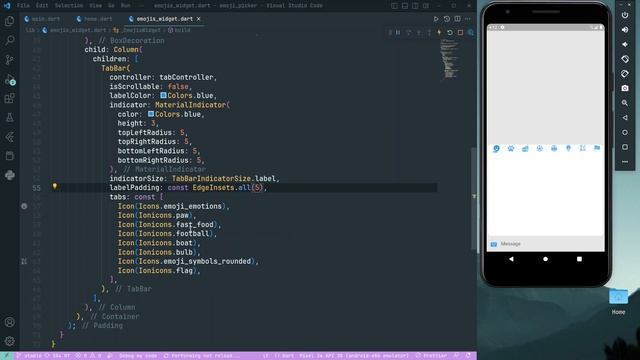Split the editor to the right

coord(458,19)
